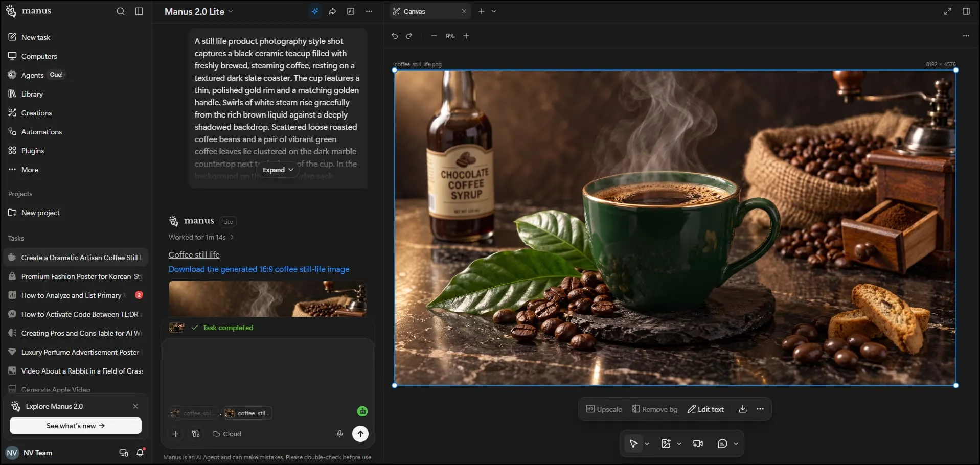This screenshot has height=465, width=980.
Task: Expand the Worked for 1m 14s details
Action: (201, 237)
